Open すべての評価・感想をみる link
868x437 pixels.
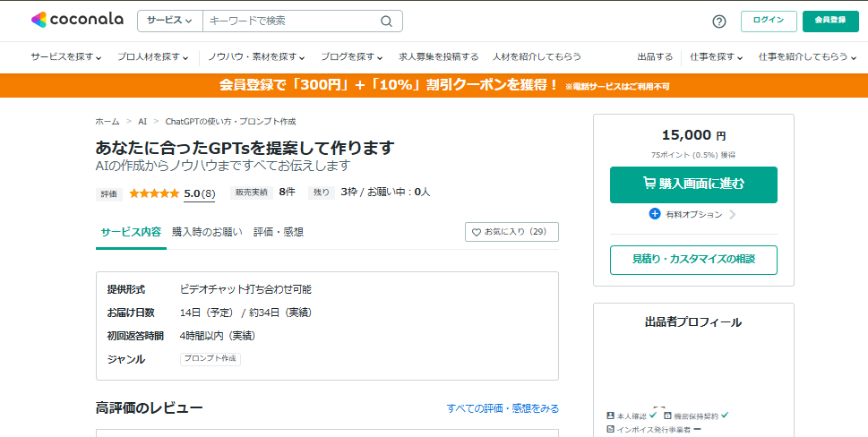click(x=503, y=408)
